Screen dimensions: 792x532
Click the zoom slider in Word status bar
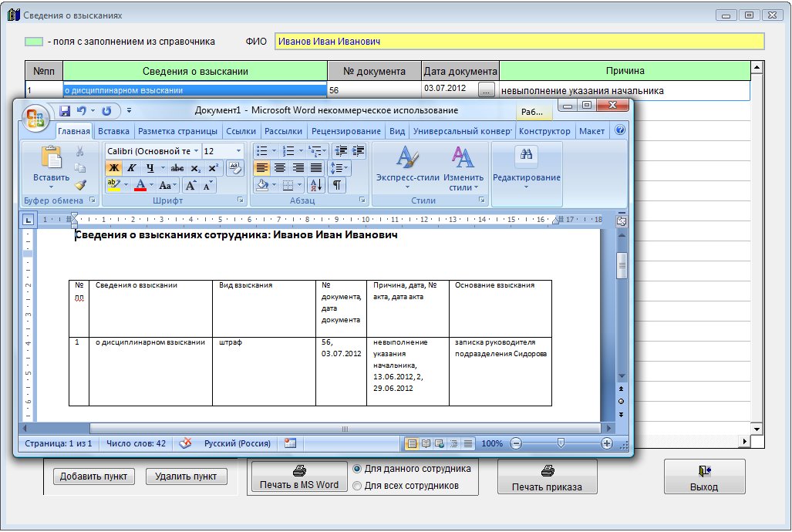(x=561, y=444)
